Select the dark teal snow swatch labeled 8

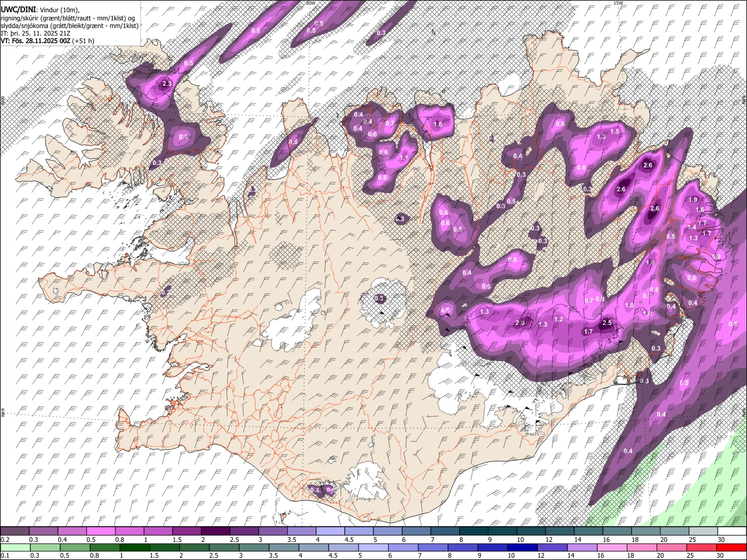(473, 531)
